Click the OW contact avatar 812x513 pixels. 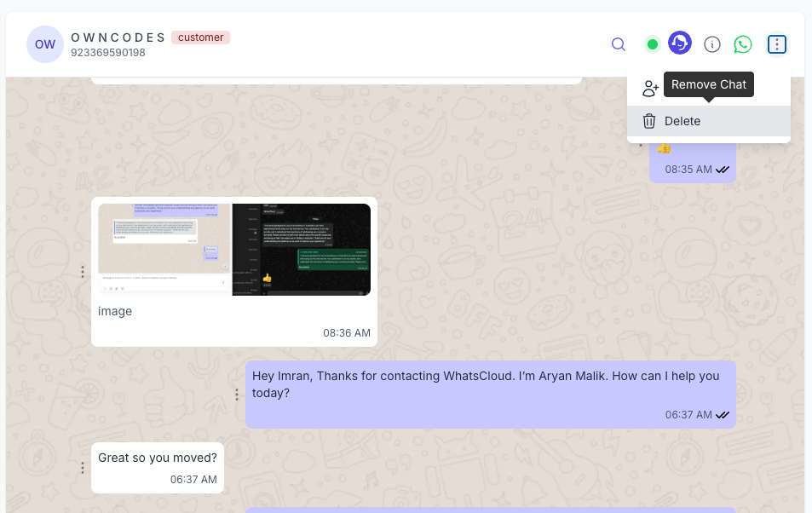tap(44, 43)
